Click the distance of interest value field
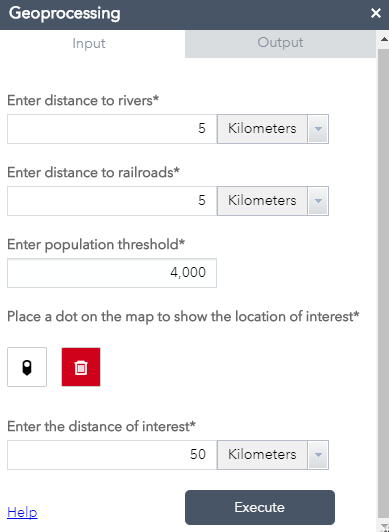This screenshot has width=389, height=532. [x=112, y=455]
